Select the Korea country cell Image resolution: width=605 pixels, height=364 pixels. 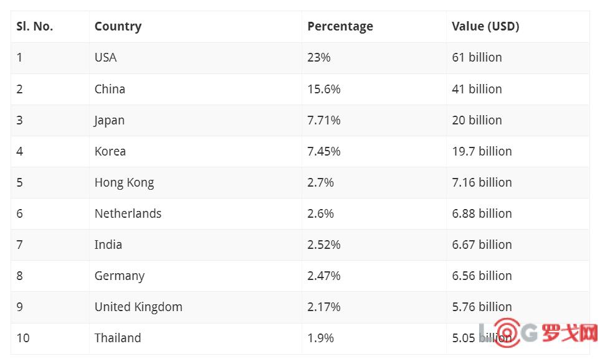tap(110, 151)
